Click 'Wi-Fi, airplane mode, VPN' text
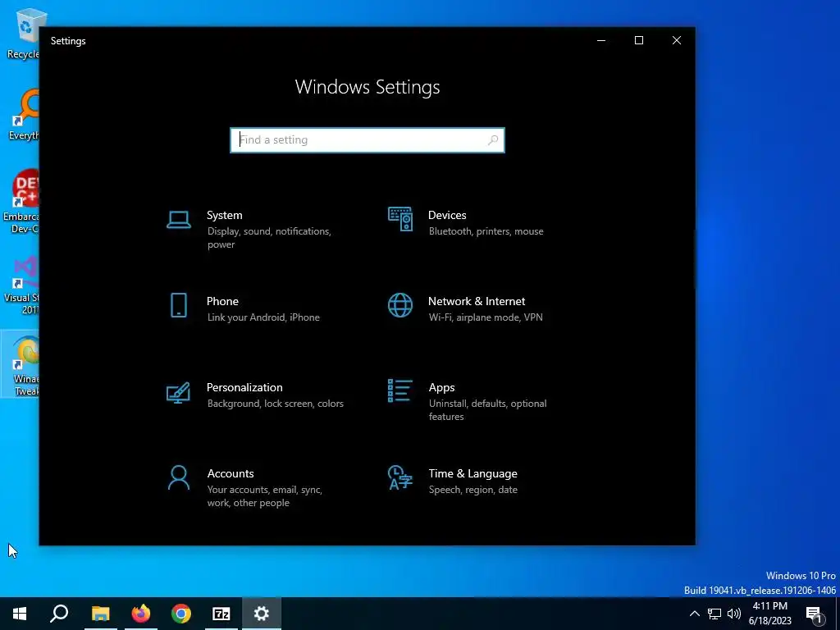 [486, 317]
